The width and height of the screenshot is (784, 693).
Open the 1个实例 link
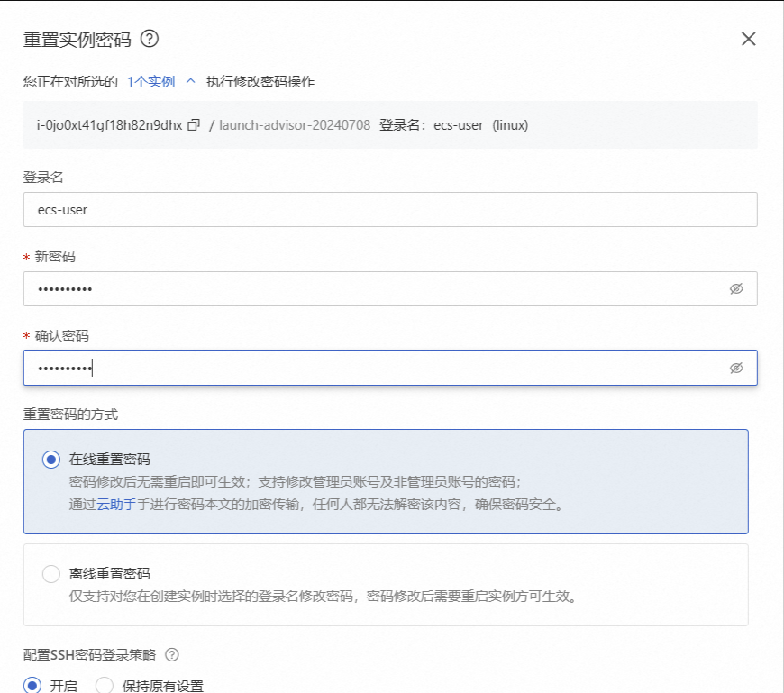pos(150,81)
